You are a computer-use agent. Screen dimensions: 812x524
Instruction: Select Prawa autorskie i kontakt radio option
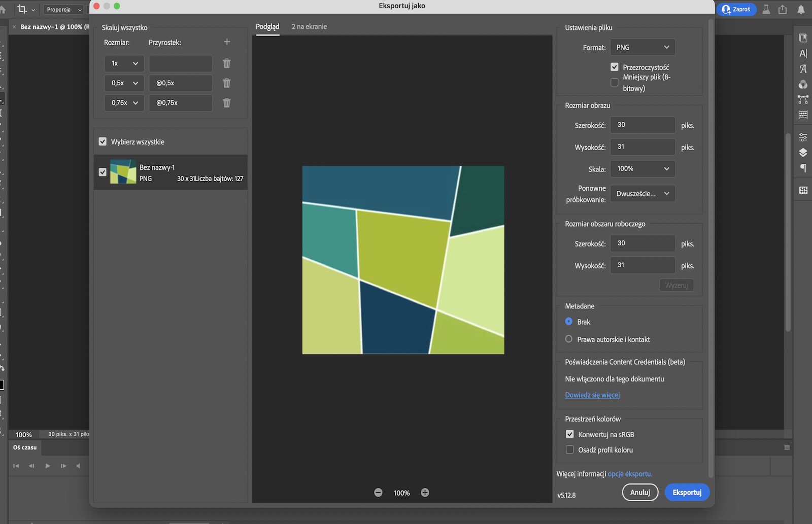(569, 339)
